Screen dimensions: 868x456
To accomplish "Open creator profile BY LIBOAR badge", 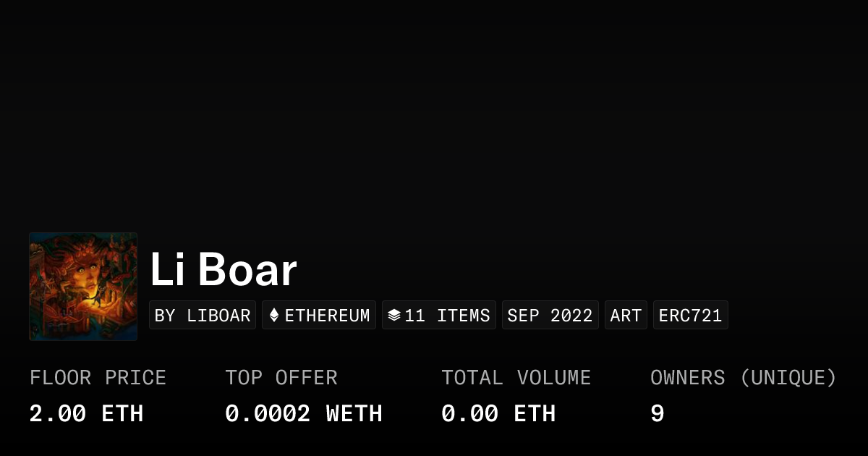I will point(203,316).
